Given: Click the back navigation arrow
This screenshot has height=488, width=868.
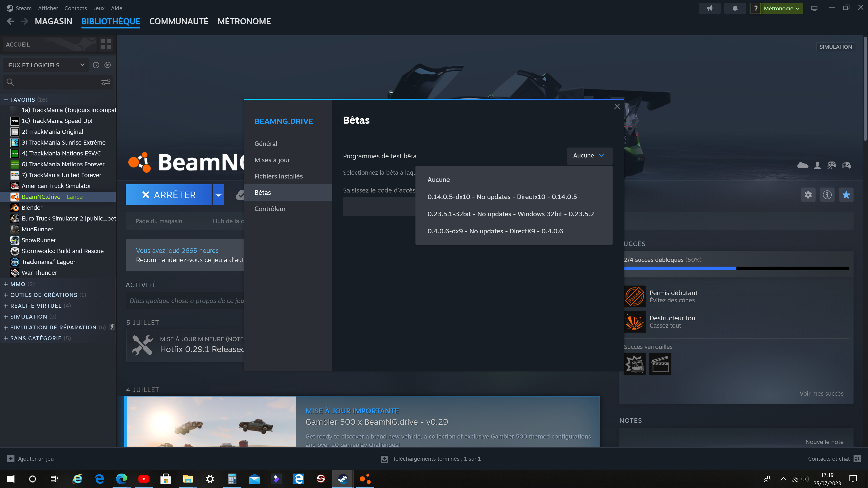Looking at the screenshot, I should [10, 21].
